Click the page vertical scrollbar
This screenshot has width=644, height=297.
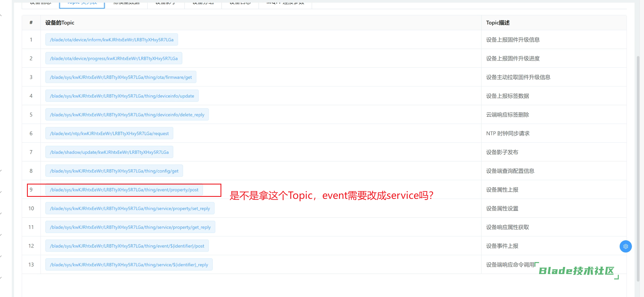click(x=638, y=166)
